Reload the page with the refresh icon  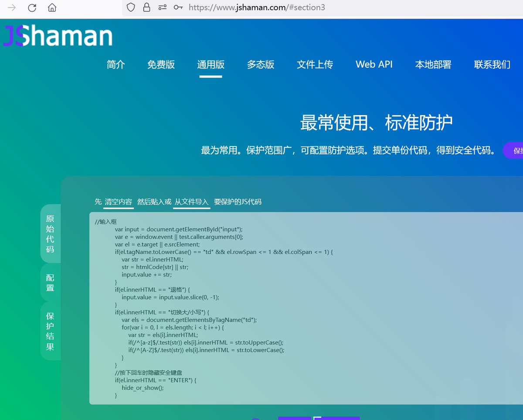pos(32,7)
